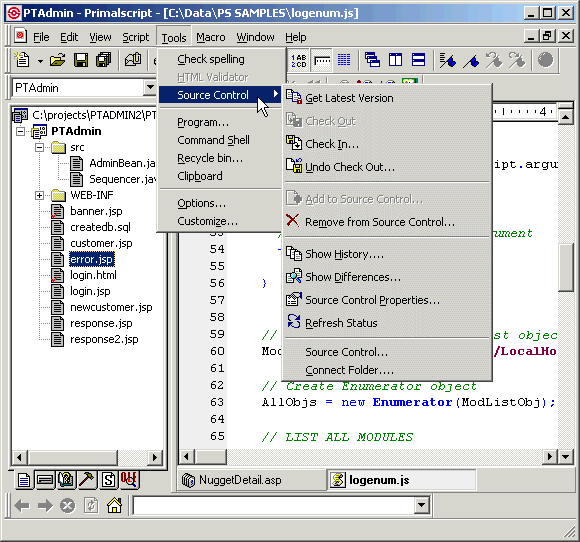
Task: Select the S snippets panel tab icon
Action: [x=108, y=480]
